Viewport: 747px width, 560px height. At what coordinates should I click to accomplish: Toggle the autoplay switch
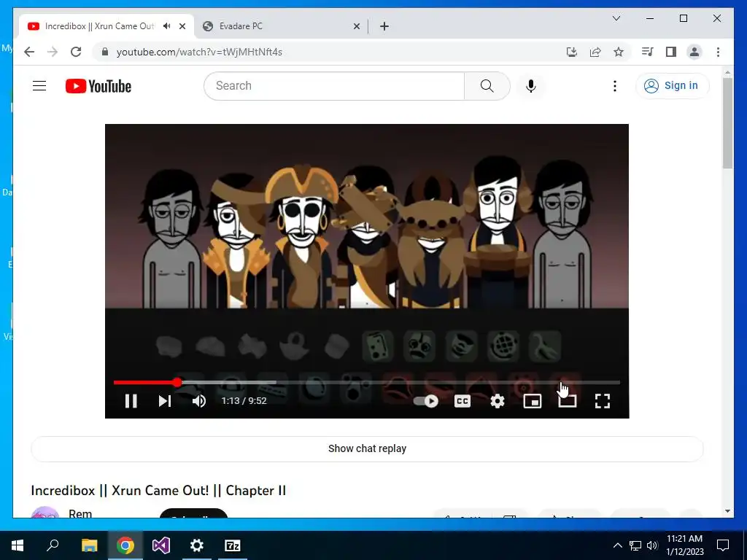point(426,401)
